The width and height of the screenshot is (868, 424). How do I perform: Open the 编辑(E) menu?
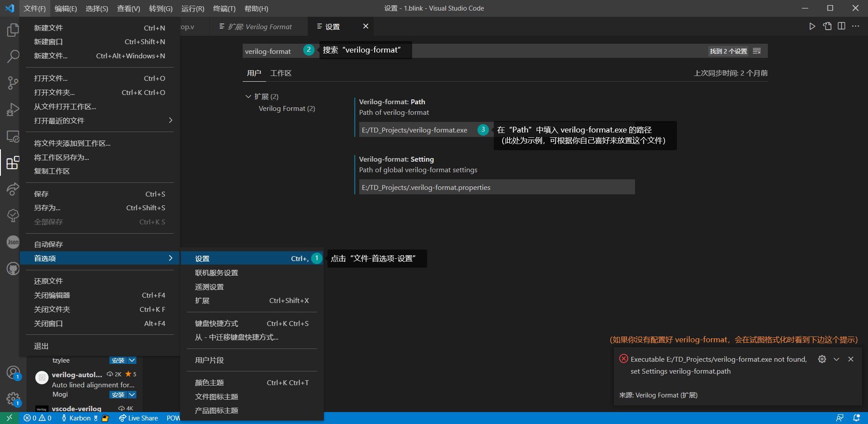66,8
